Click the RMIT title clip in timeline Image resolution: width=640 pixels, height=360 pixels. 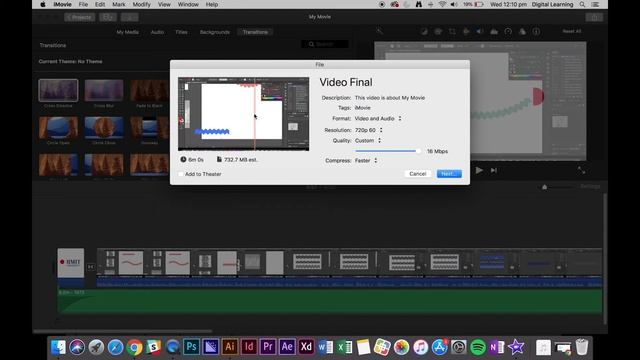point(71,262)
